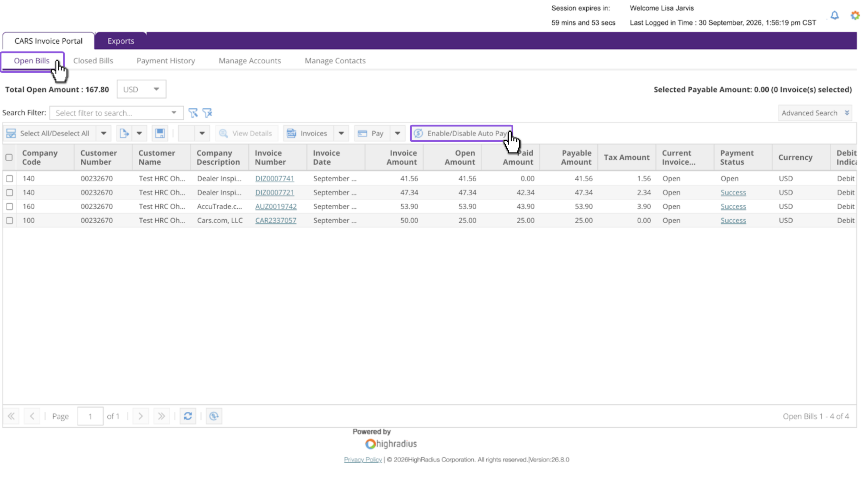
Task: Open the Payment History tab
Action: tap(166, 61)
